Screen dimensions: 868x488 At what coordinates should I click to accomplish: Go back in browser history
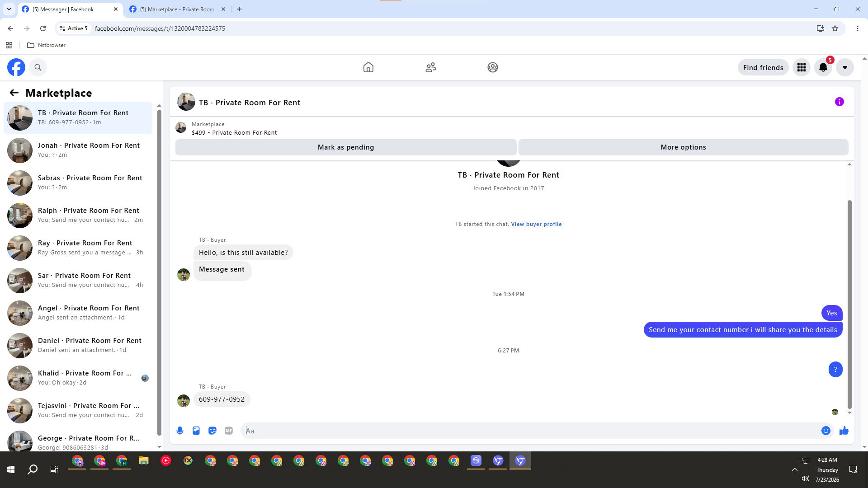click(10, 28)
